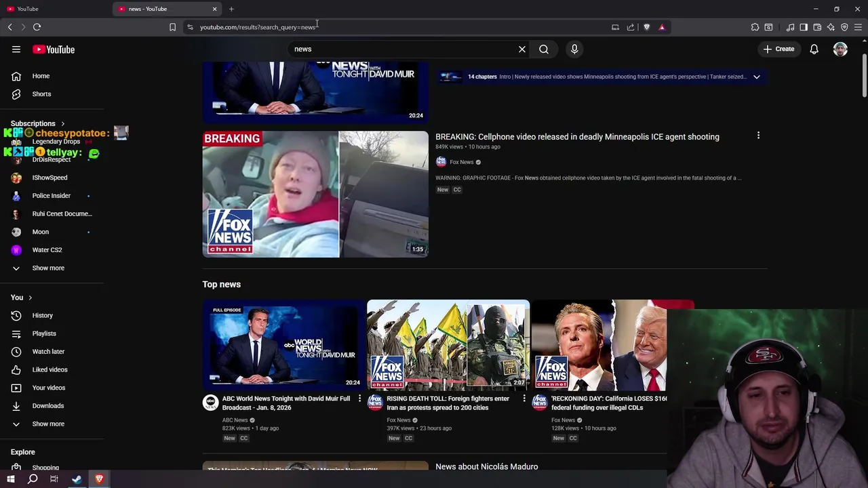The height and width of the screenshot is (488, 868).
Task: Open Brave Rewards triangle icon
Action: tap(662, 27)
